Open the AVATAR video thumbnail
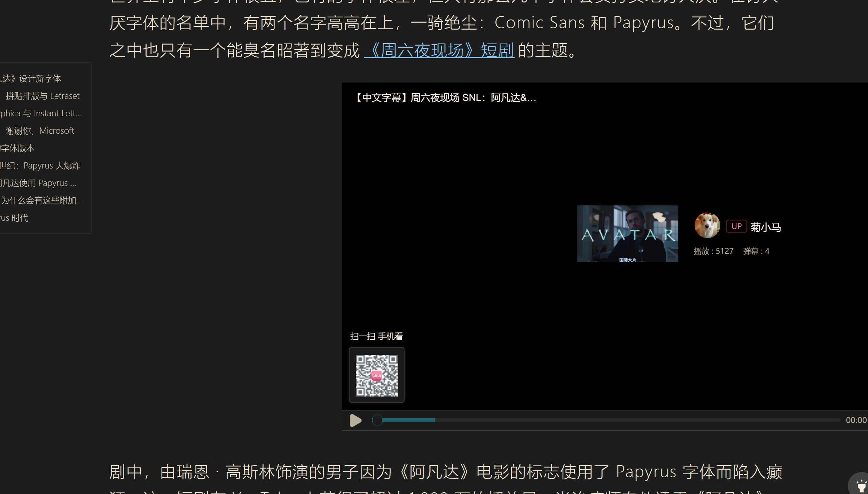This screenshot has height=494, width=868. 627,233
